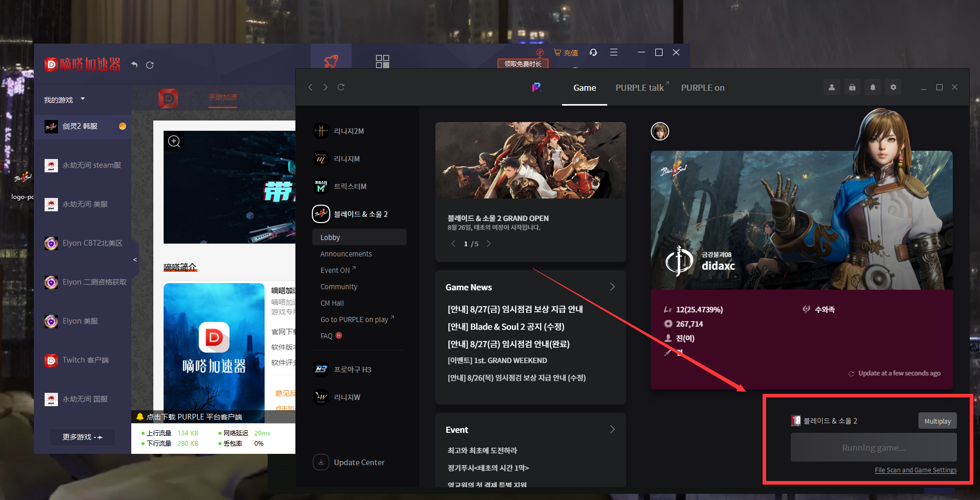Show next banner slide

pos(489,244)
